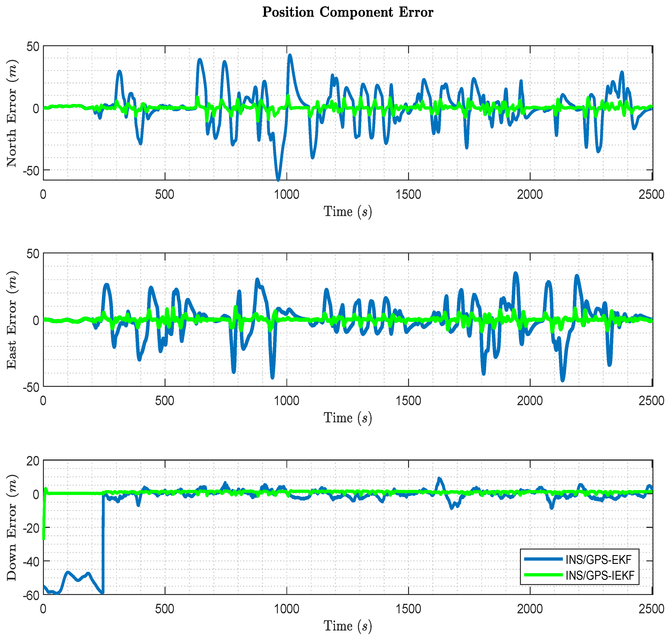Click the 50 tick on North plot
The image size is (672, 640).
click(33, 47)
